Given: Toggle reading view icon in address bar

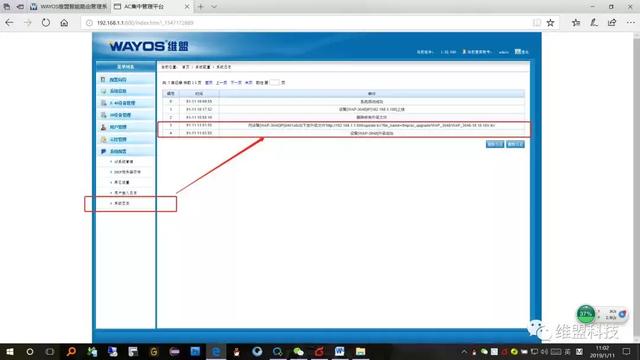Looking at the screenshot, I should tap(537, 23).
